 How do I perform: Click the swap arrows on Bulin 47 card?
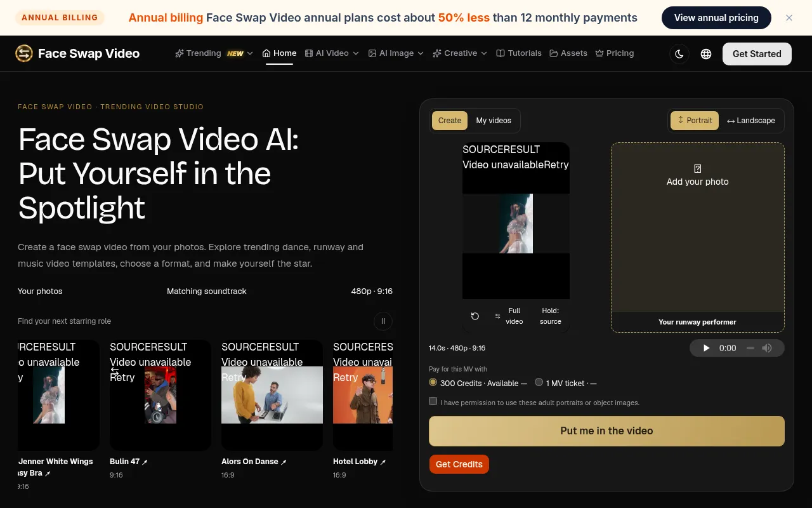click(115, 370)
